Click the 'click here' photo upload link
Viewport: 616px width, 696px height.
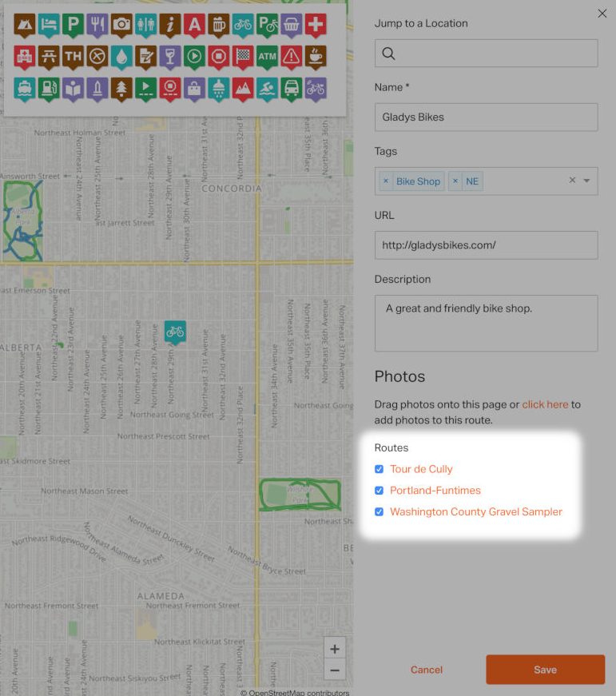(545, 404)
